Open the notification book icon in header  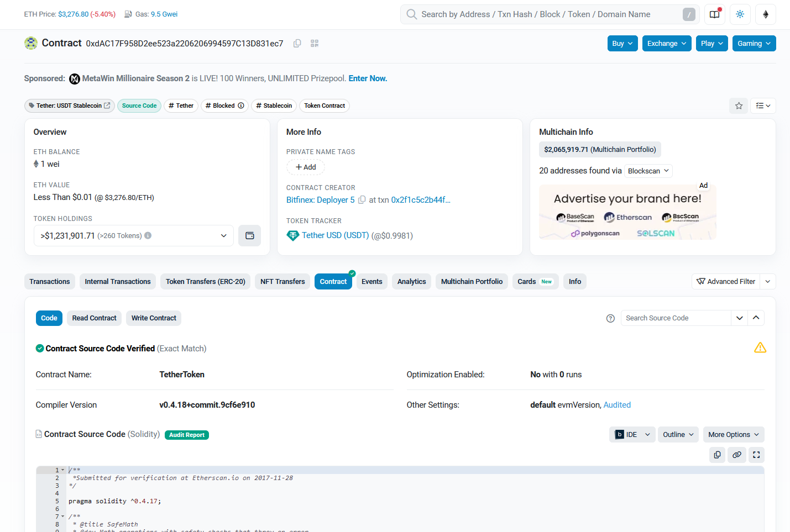[x=714, y=14]
